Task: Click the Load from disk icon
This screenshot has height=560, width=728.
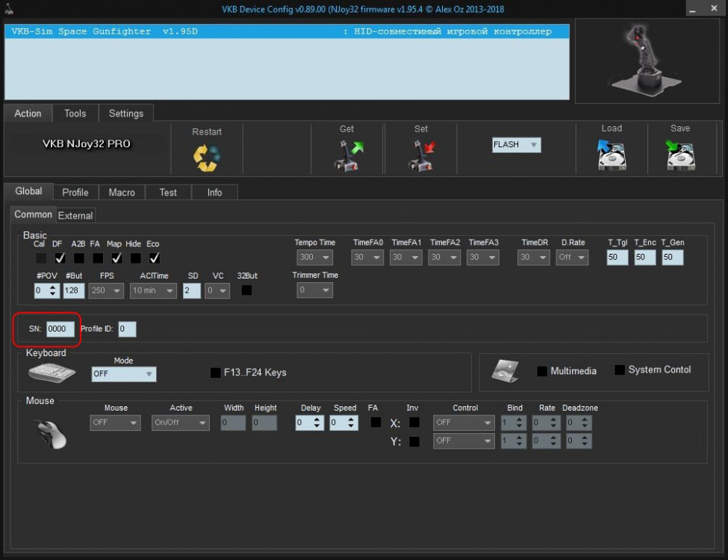Action: coord(612,156)
